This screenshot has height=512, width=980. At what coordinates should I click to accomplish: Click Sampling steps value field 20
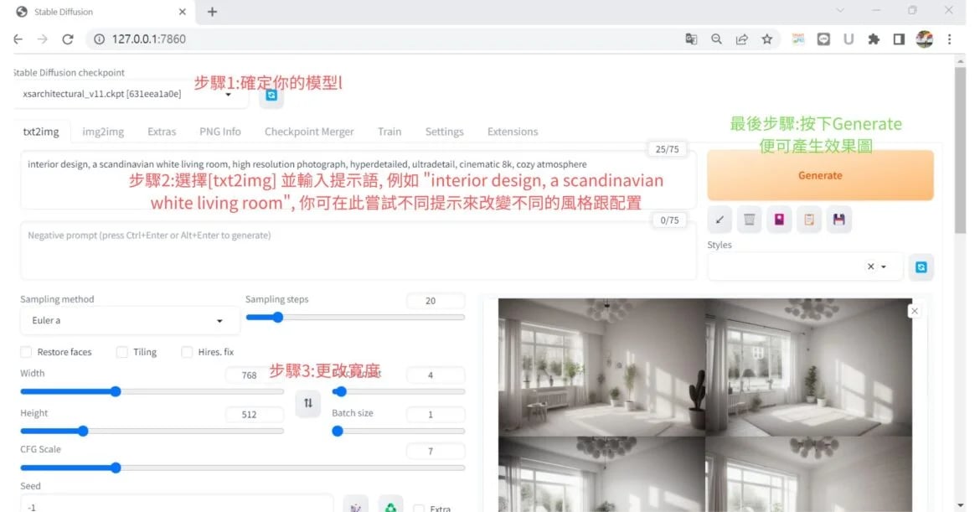pos(435,301)
